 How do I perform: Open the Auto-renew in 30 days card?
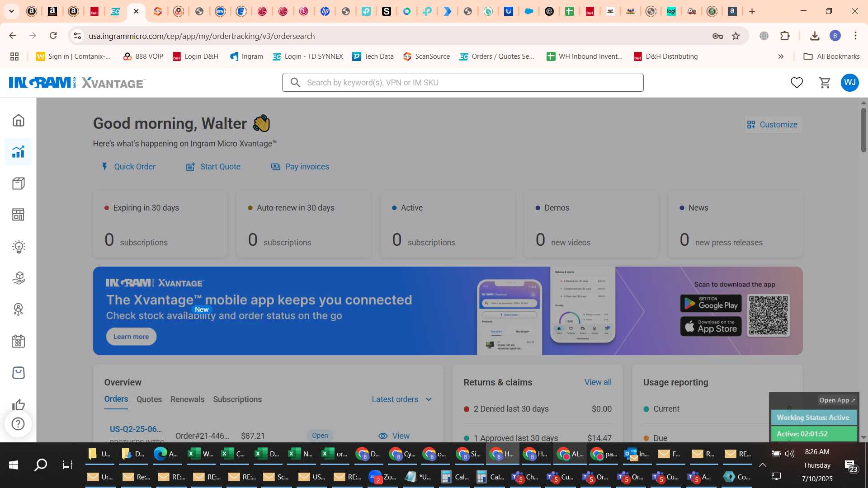(x=304, y=224)
